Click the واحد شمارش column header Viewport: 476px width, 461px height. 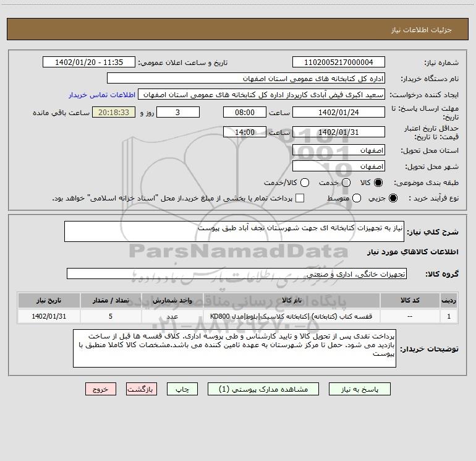(172, 301)
